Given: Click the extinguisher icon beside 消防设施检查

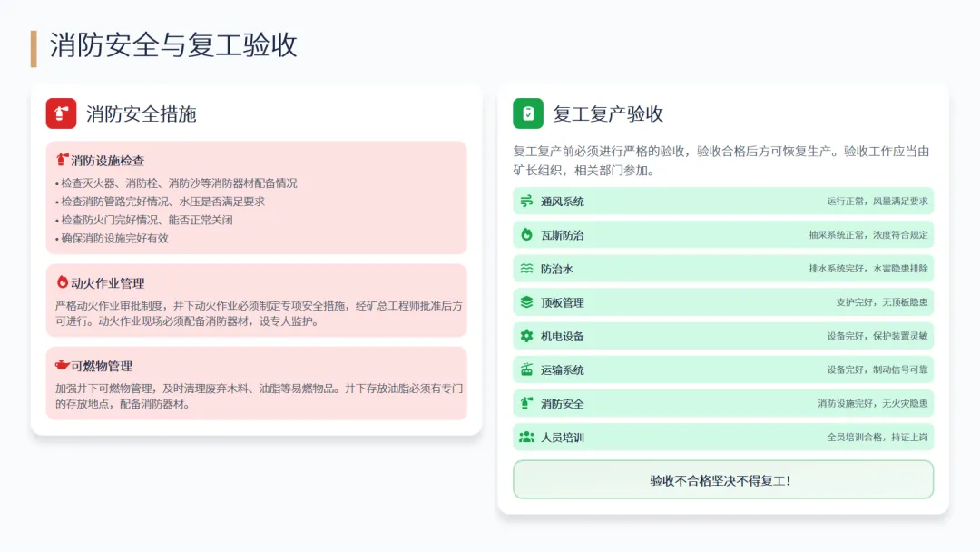Looking at the screenshot, I should (x=63, y=161).
